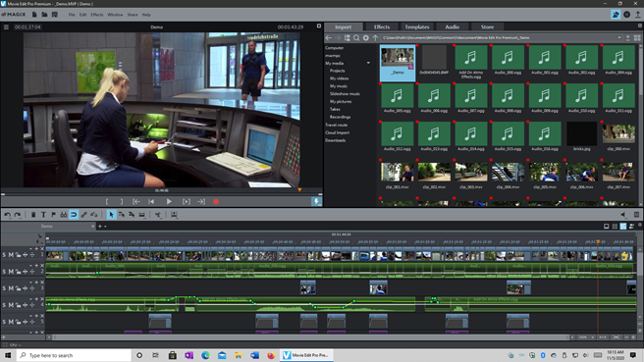Open the preview monitor hamburger menu
The height and width of the screenshot is (362, 644).
(x=6, y=27)
